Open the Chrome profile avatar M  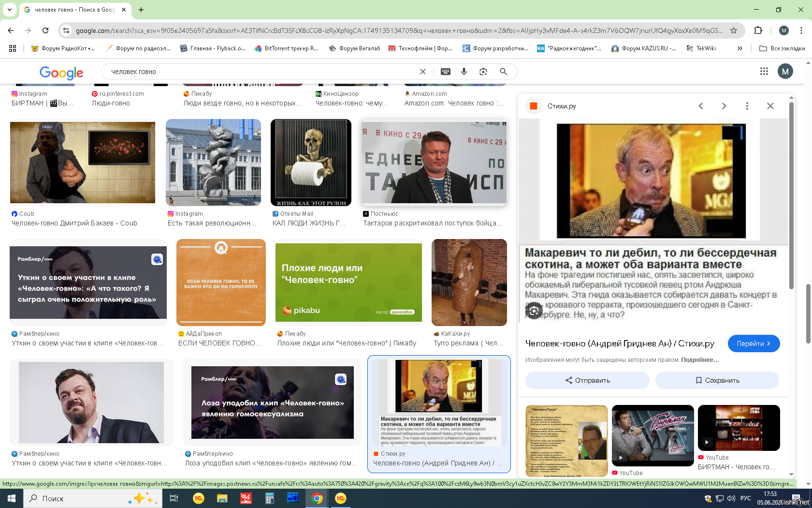(x=784, y=30)
